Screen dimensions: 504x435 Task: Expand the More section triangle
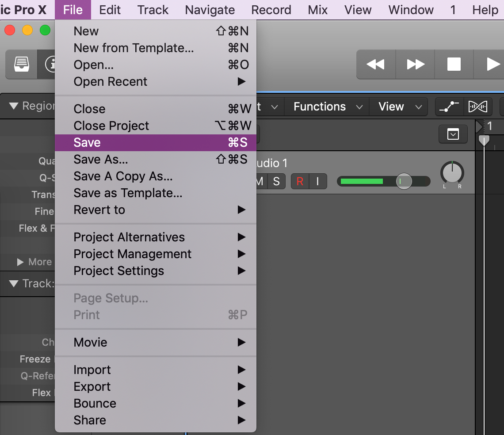coord(20,262)
